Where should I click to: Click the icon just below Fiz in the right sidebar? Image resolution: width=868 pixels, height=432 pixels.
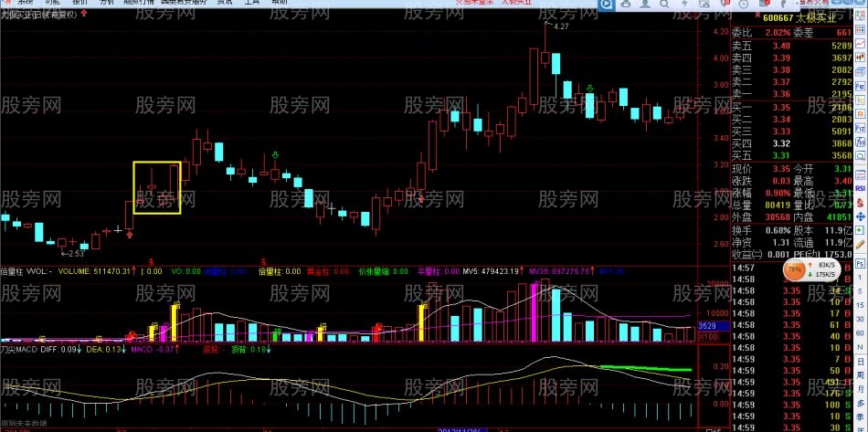coord(861,142)
